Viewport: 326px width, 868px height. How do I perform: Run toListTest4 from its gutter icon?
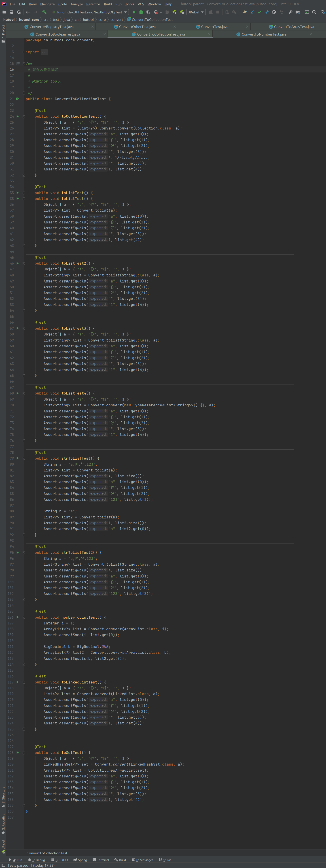pos(17,393)
